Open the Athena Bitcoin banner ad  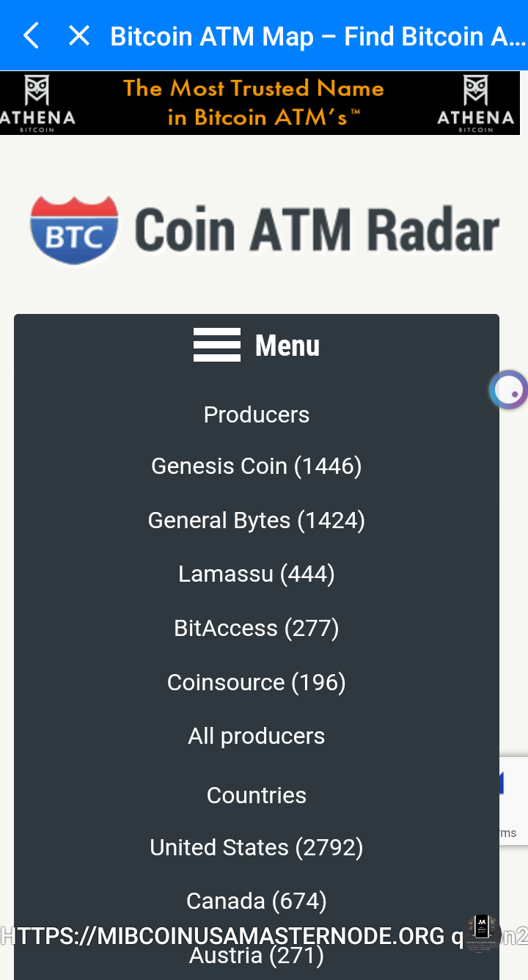click(x=253, y=103)
